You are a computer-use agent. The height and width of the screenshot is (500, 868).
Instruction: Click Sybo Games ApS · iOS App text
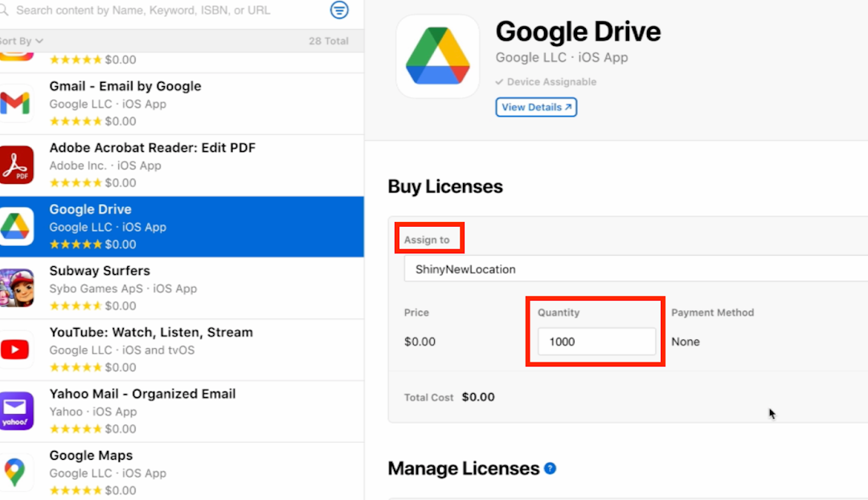(123, 289)
